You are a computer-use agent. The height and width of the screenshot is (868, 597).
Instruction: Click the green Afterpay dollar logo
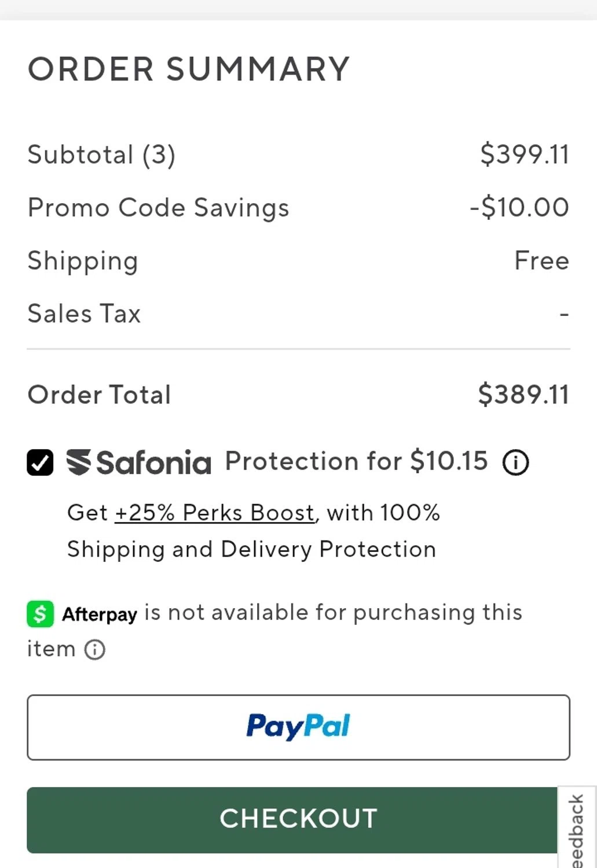[41, 614]
